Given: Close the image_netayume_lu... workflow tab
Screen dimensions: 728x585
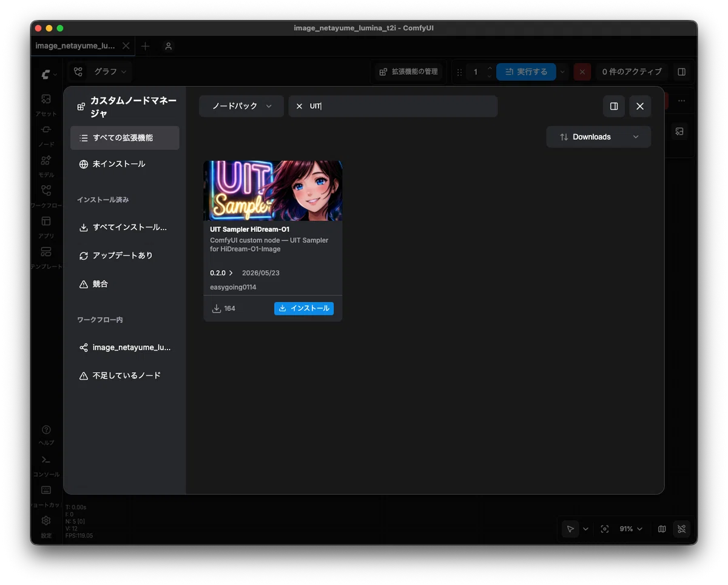Looking at the screenshot, I should click(x=126, y=46).
